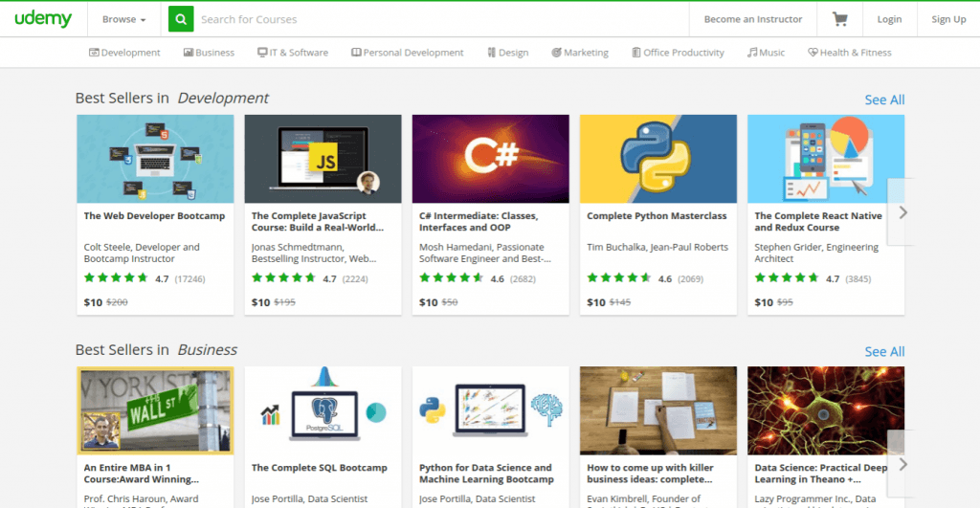This screenshot has width=980, height=508.
Task: Advance the Development carousel with the right arrow
Action: click(902, 212)
